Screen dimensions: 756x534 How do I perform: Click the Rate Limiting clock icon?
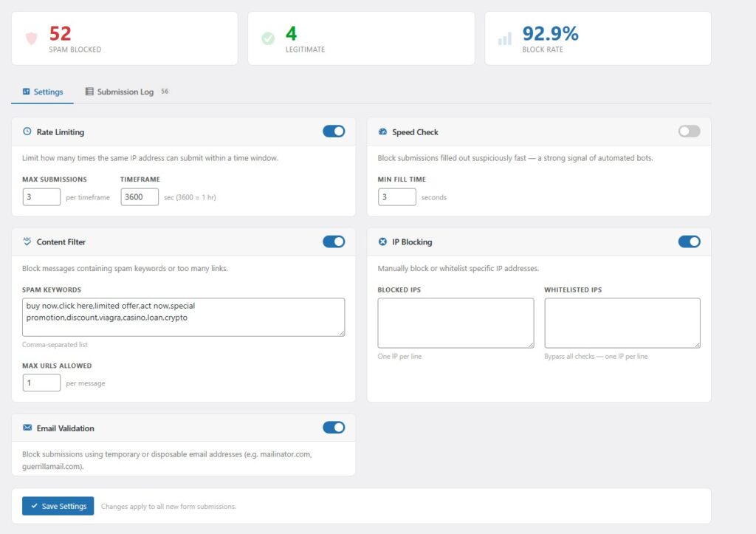[27, 132]
